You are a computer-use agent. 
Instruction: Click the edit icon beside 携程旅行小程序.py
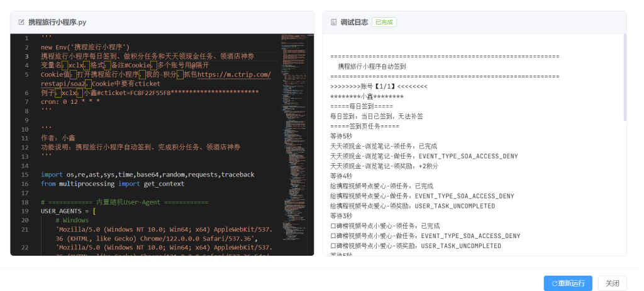pos(21,22)
